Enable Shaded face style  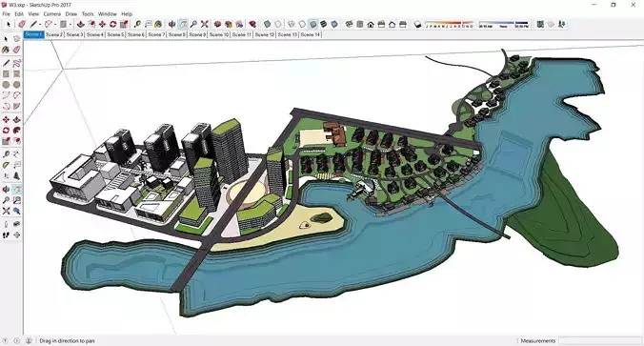[x=312, y=24]
